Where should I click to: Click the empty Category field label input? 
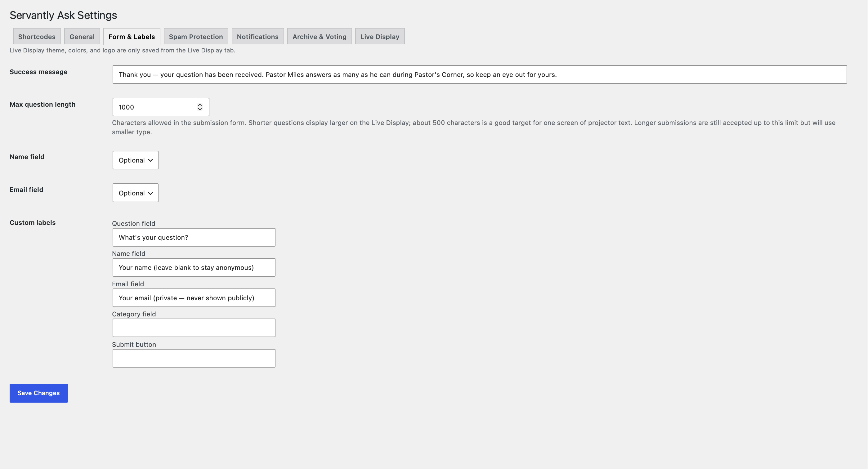(194, 328)
